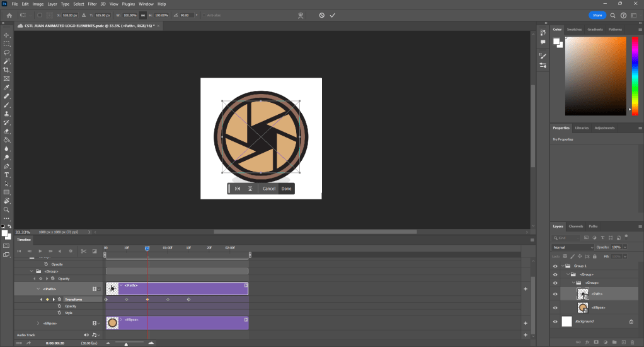Expand the Ellipse track in Timeline
The image size is (644, 347).
point(38,323)
